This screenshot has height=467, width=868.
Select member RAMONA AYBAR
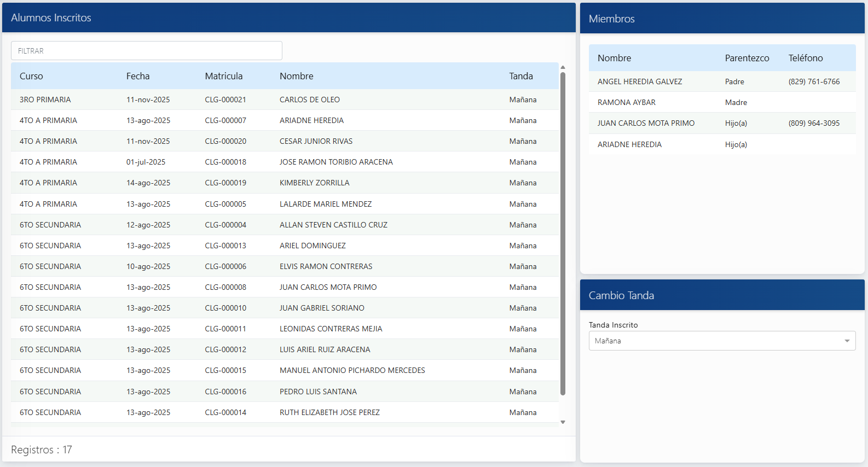pos(626,102)
